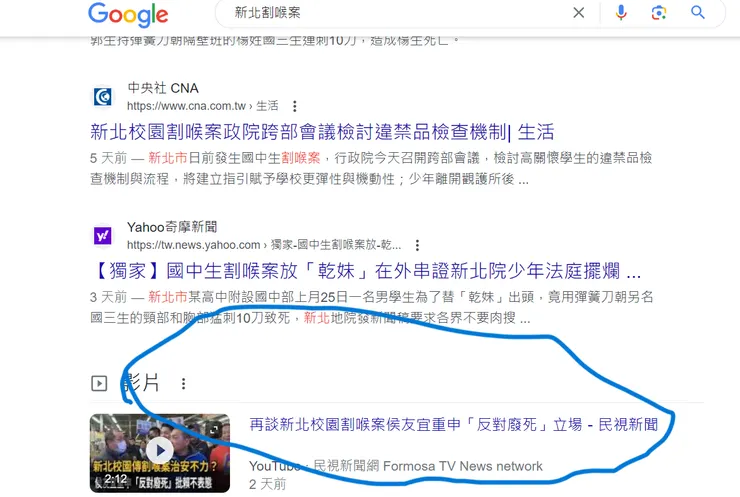Play the 2:12 video thumbnail
The width and height of the screenshot is (740, 497).
(160, 453)
